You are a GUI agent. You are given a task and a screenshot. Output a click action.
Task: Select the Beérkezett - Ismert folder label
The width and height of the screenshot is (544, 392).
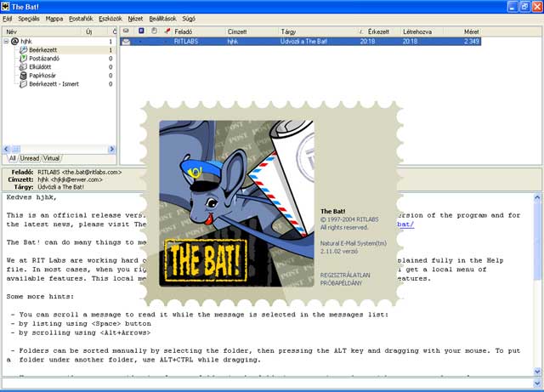[x=54, y=84]
